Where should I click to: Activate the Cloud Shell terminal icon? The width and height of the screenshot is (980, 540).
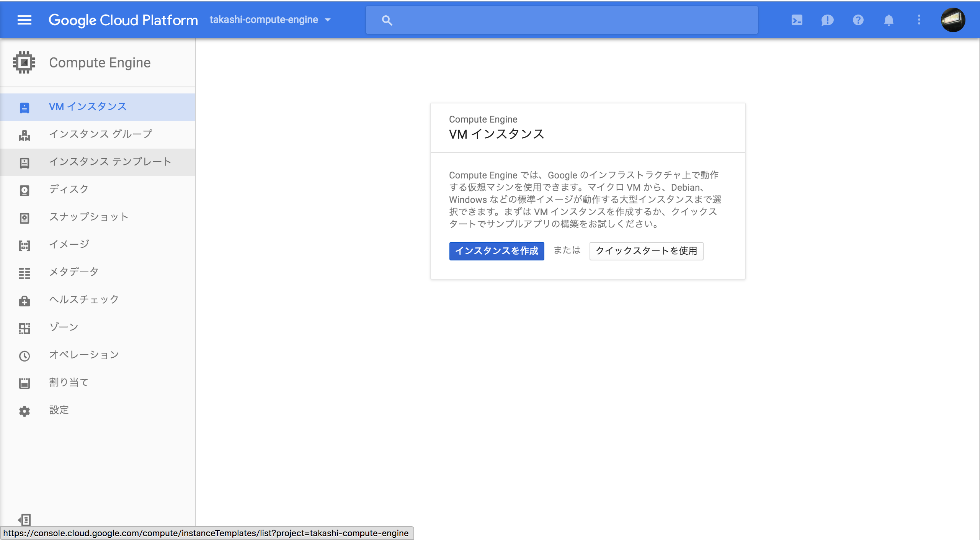(797, 20)
